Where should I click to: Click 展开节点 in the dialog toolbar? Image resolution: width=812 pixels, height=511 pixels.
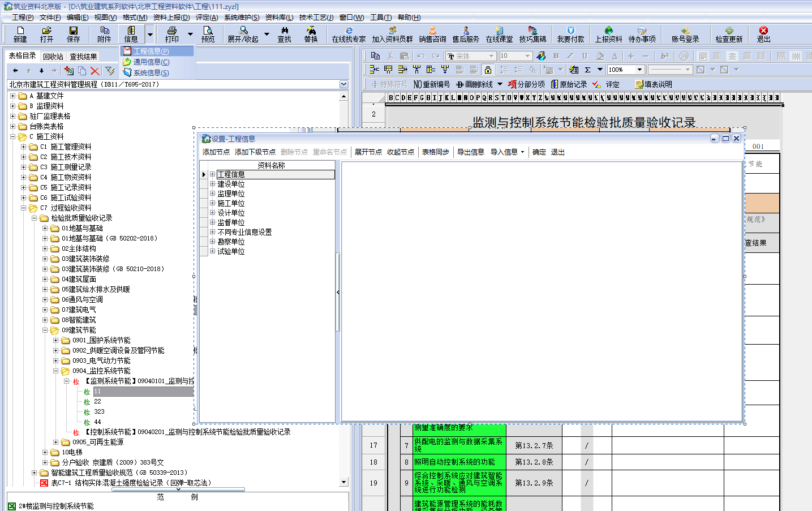click(368, 152)
